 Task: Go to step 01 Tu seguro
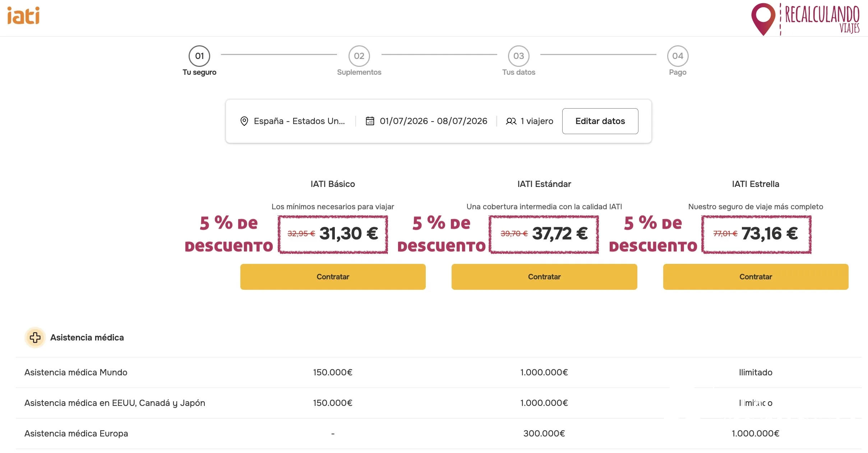[x=199, y=61]
